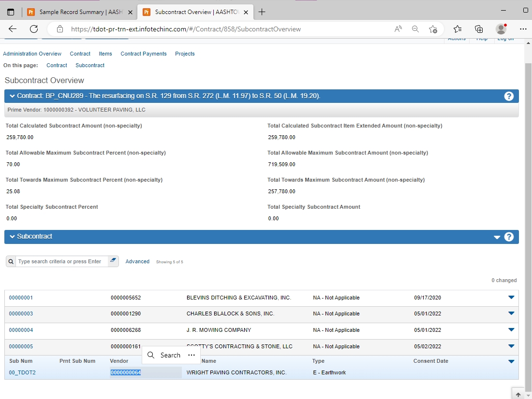
Task: Click the search magnifier icon in subcontract list
Action: point(11,261)
